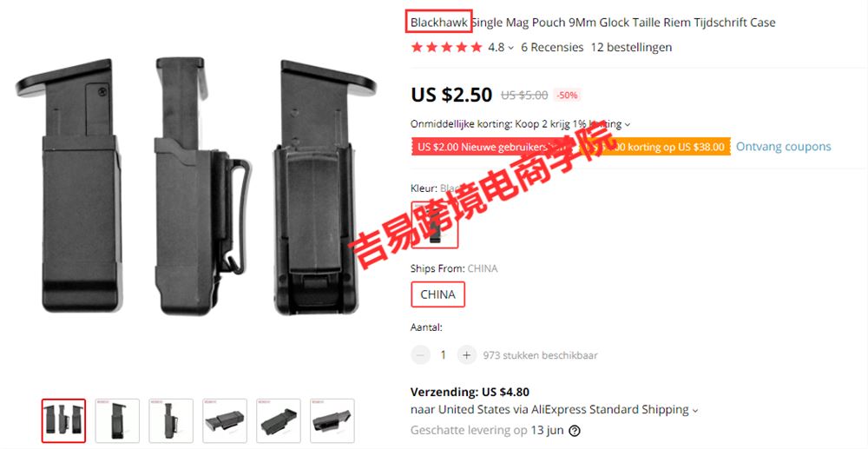Expand the 4.8 rating breakdown chevron
Screen dimensions: 868x449
pyautogui.click(x=510, y=48)
